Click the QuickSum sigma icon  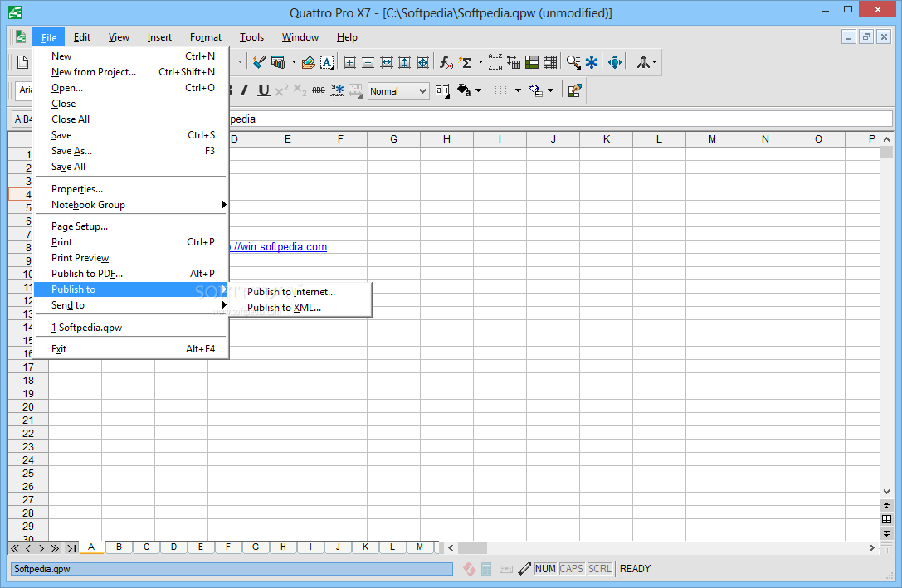pos(466,62)
